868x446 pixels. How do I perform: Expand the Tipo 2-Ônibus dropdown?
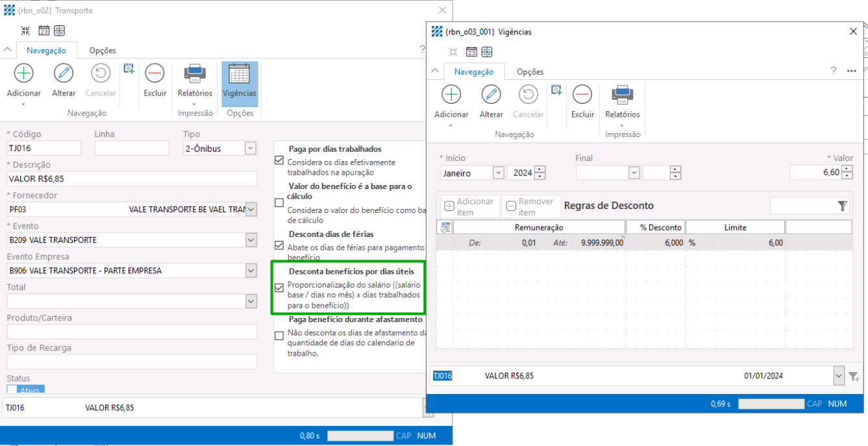coord(250,149)
